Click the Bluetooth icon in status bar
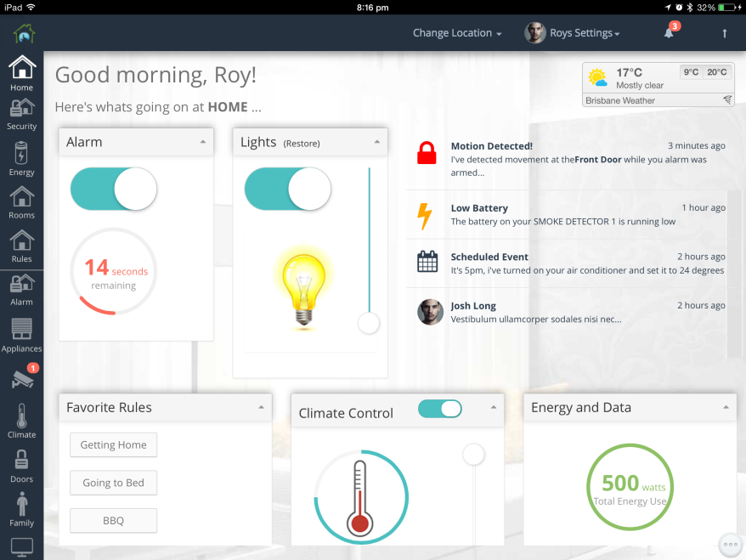Image resolution: width=746 pixels, height=560 pixels. tap(689, 8)
